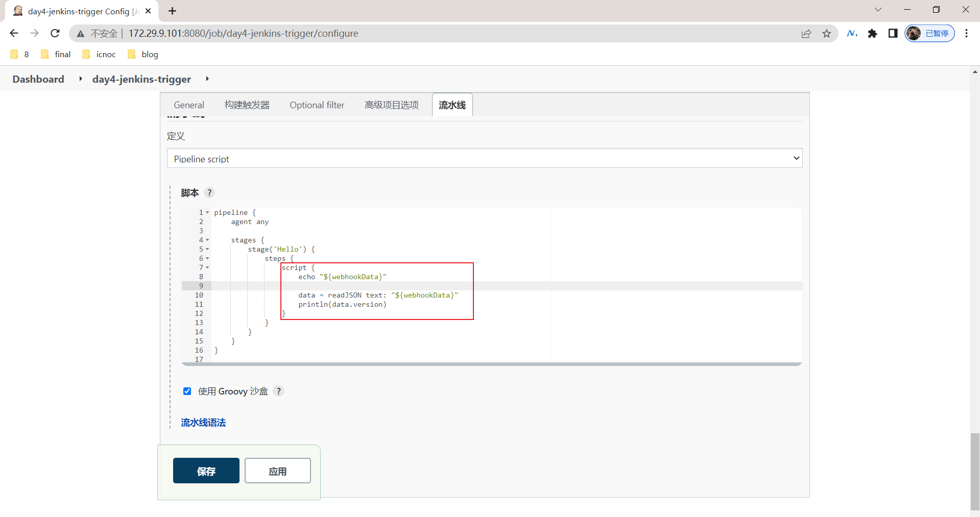The height and width of the screenshot is (517, 980).
Task: Switch to the General tab
Action: pos(189,105)
